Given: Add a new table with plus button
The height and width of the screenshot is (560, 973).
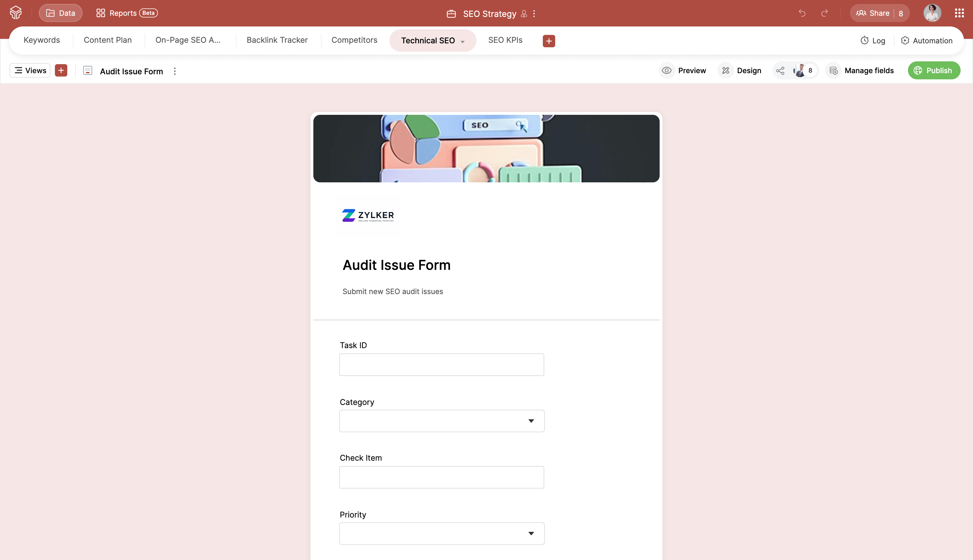Looking at the screenshot, I should coord(549,41).
